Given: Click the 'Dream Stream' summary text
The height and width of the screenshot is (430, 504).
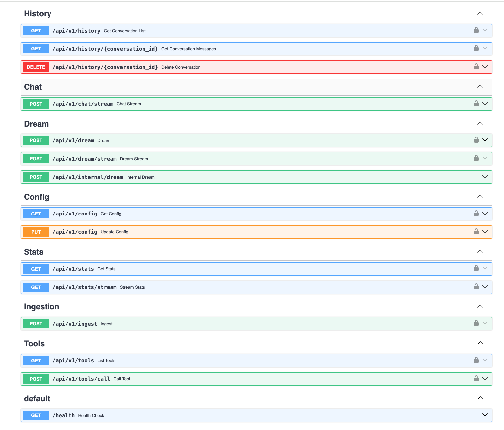Looking at the screenshot, I should click(134, 159).
